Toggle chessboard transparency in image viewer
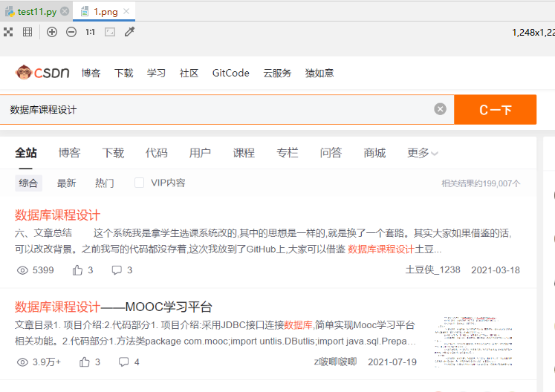This screenshot has height=392, width=555. pos(8,32)
